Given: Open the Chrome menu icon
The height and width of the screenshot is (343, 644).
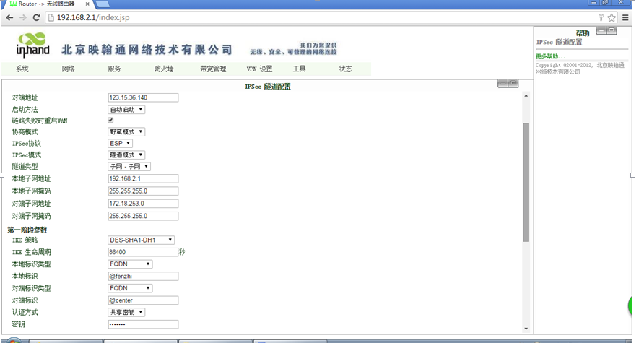Looking at the screenshot, I should coord(625,17).
